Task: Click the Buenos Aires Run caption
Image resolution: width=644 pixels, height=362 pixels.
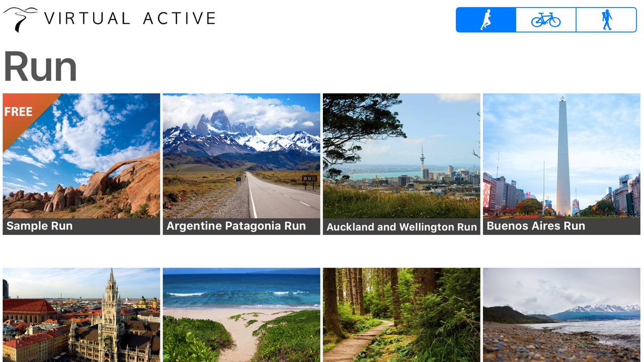Action: [536, 226]
